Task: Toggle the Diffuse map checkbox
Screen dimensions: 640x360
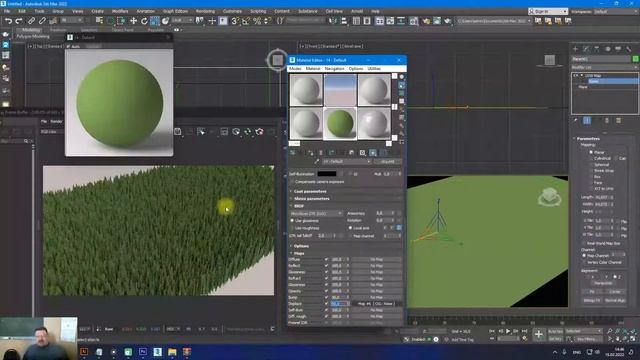Action: tap(327, 259)
